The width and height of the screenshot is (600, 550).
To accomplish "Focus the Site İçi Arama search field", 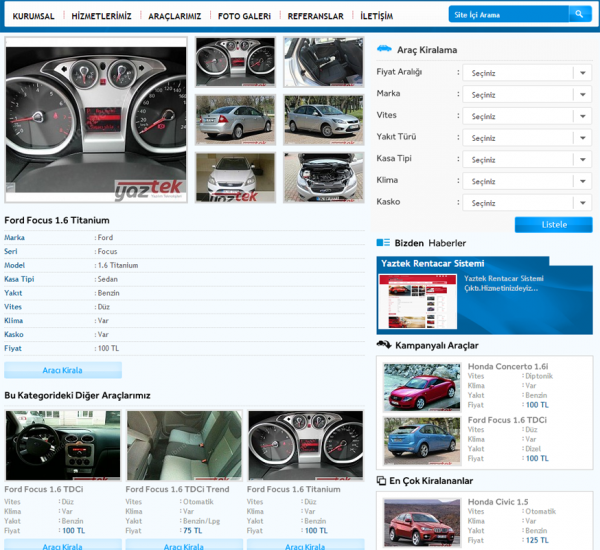I will [509, 14].
